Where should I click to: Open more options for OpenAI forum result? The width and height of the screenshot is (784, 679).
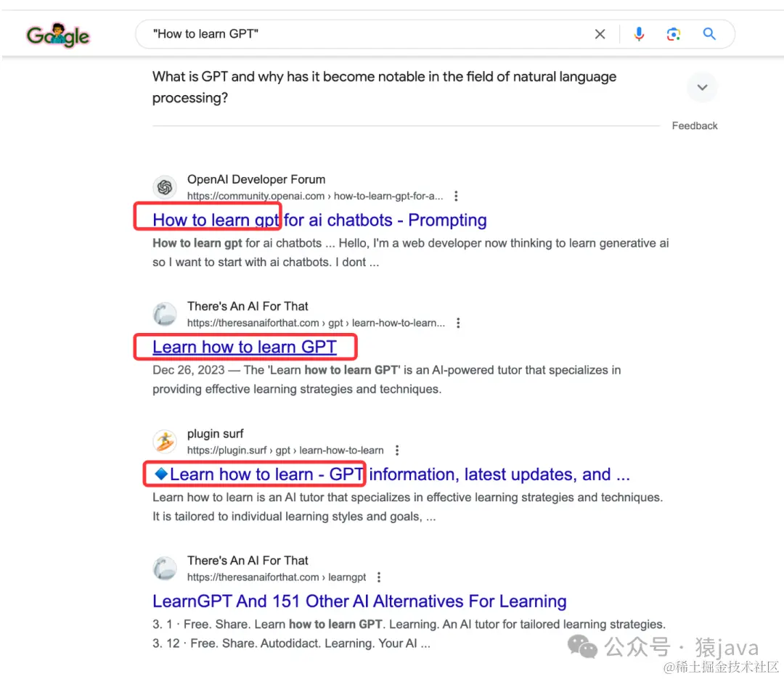455,196
